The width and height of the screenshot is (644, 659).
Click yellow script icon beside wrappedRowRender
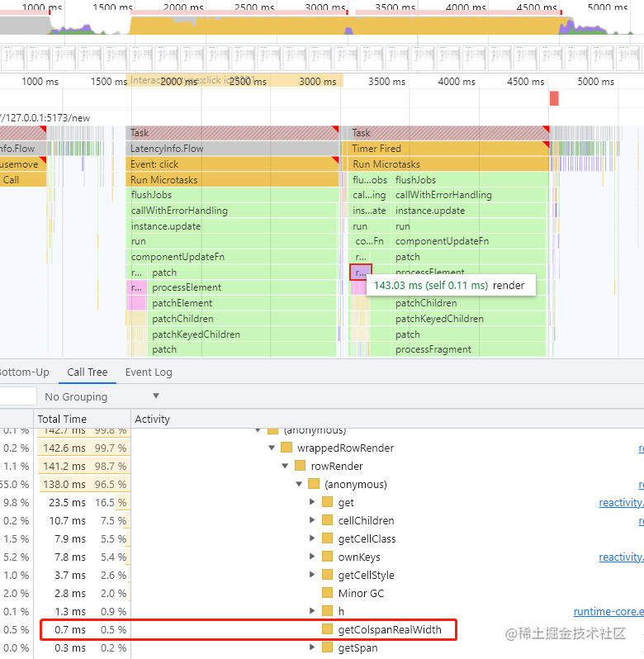click(286, 448)
